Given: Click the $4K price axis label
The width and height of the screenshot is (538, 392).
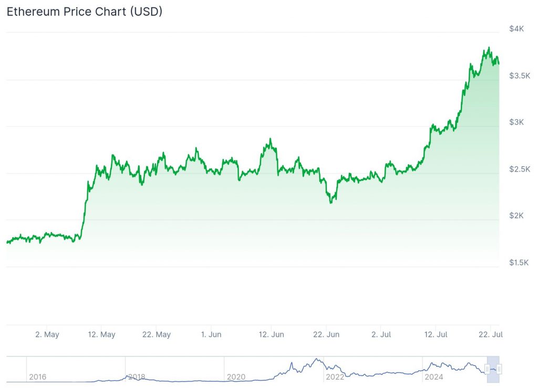Looking at the screenshot, I should click(x=516, y=29).
